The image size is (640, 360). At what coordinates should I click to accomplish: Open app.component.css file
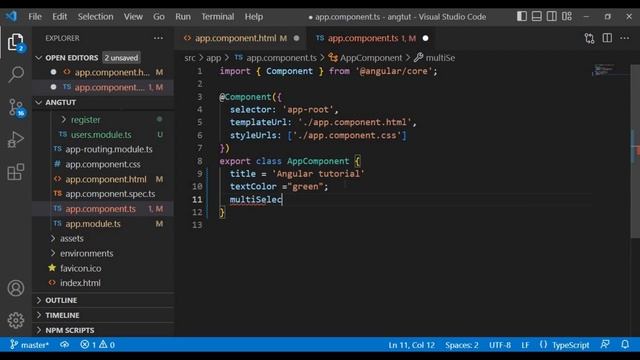point(103,164)
